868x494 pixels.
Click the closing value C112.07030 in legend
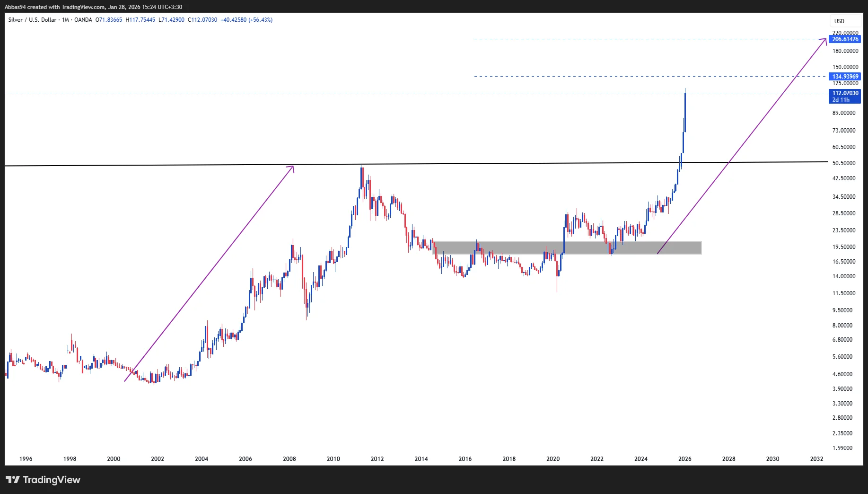[x=202, y=20]
